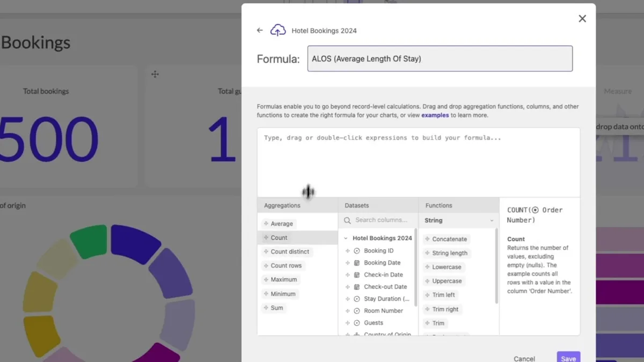Click the Hotel Bookings 2024 title in header
644x362 pixels.
(x=324, y=31)
